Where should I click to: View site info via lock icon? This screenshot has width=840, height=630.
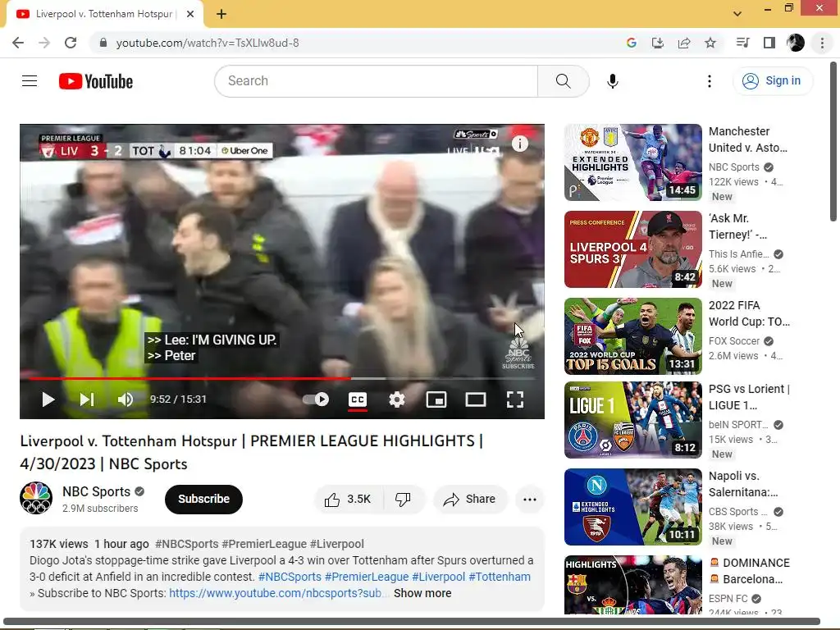coord(103,43)
